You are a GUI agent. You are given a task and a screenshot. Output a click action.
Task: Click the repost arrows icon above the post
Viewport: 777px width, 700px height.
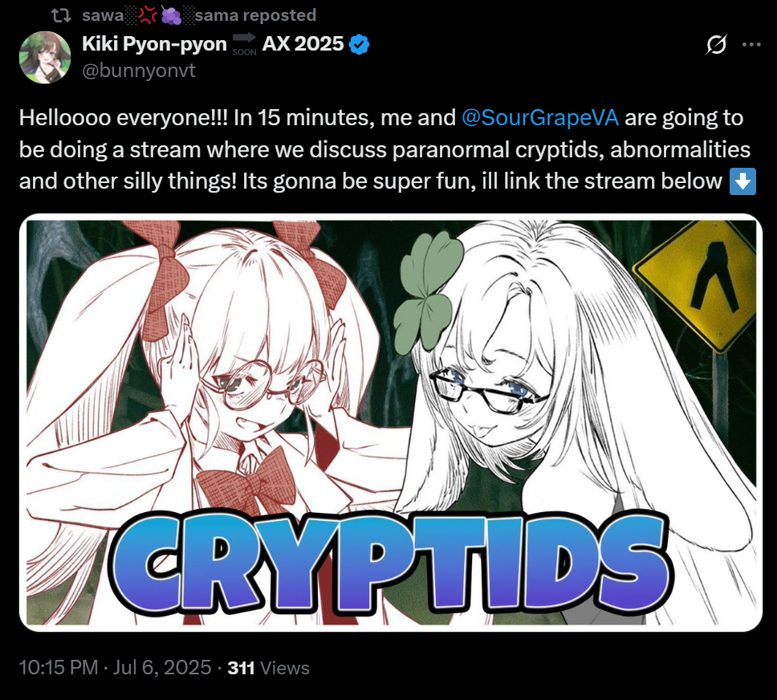click(x=62, y=15)
